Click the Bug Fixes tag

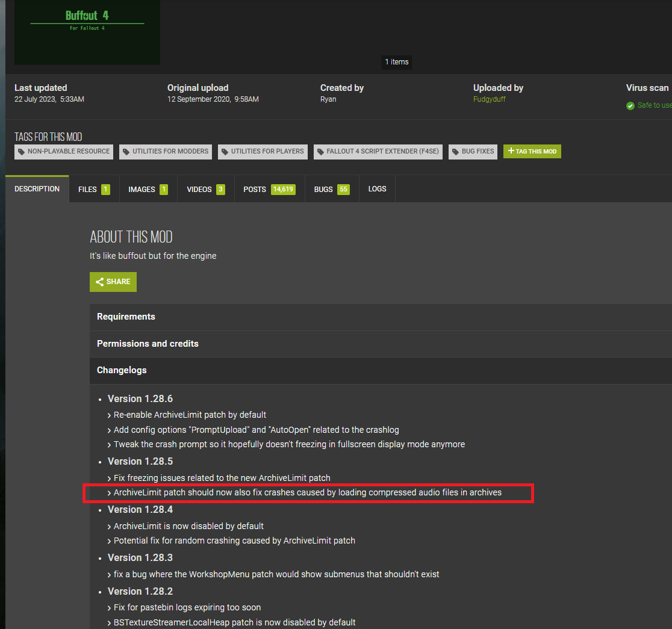[x=473, y=152]
